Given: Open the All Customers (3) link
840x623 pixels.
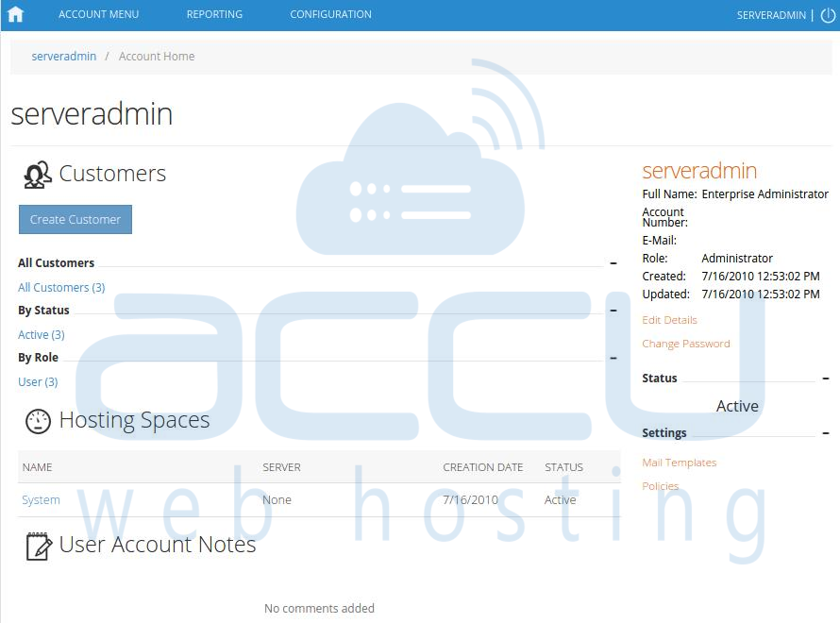Looking at the screenshot, I should [x=61, y=288].
